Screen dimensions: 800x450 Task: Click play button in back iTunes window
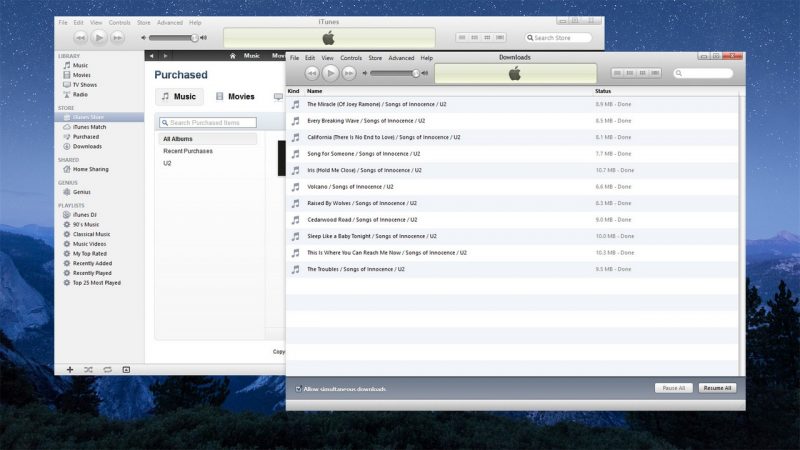pyautogui.click(x=99, y=38)
